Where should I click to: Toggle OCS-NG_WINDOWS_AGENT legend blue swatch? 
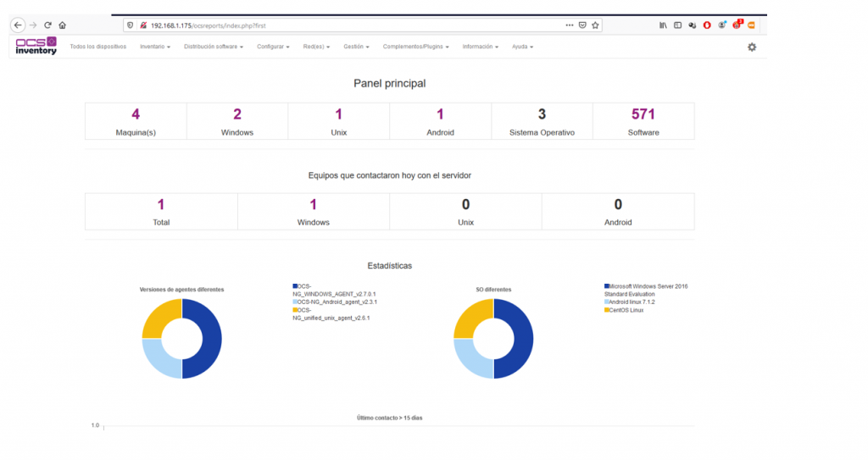tap(295, 286)
